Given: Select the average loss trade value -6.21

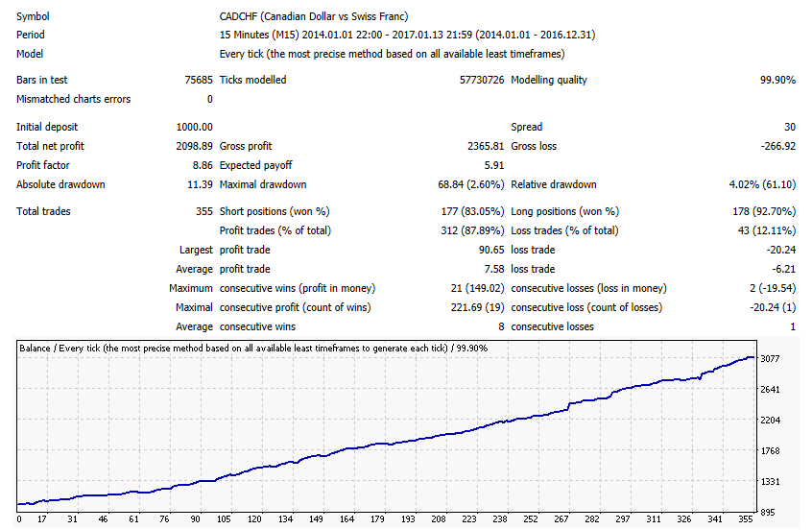Looking at the screenshot, I should pos(783,269).
